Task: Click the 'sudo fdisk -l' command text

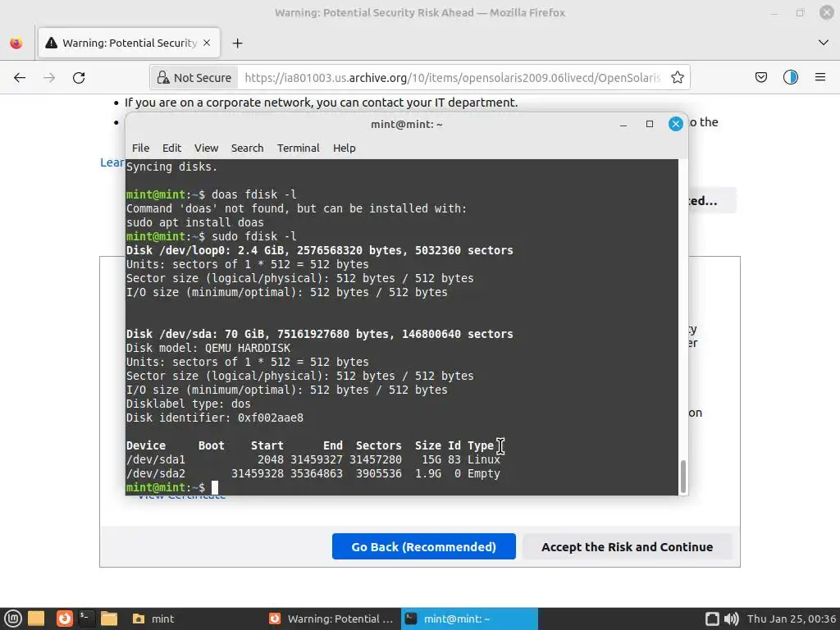Action: click(x=254, y=236)
